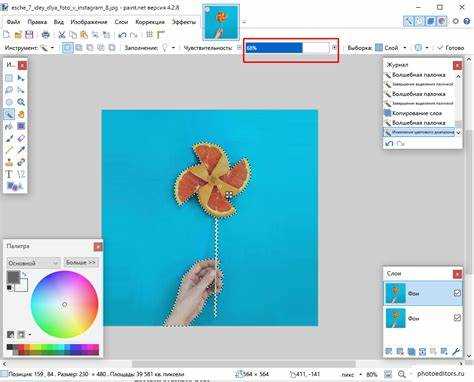
Task: Select the Color Picker eyedropper tool
Action: tap(21, 150)
